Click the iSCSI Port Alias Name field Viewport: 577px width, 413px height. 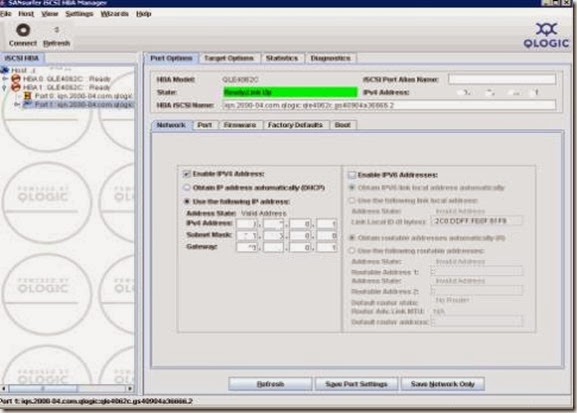(x=502, y=79)
